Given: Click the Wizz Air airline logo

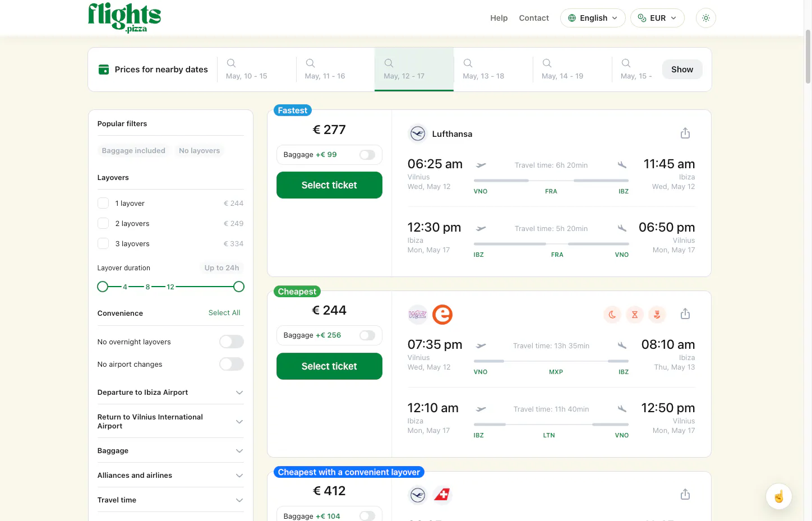Looking at the screenshot, I should pyautogui.click(x=418, y=315).
